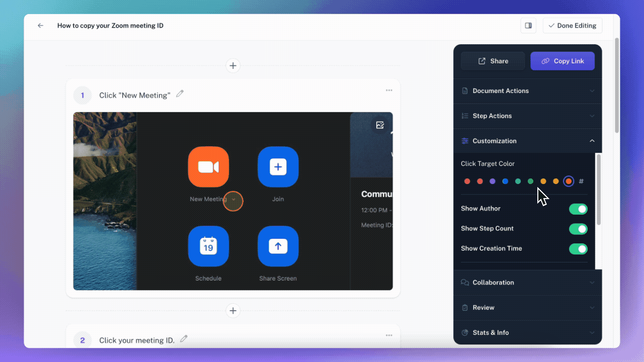Expand Document Actions with its chevron
This screenshot has width=644, height=362.
coord(592,91)
